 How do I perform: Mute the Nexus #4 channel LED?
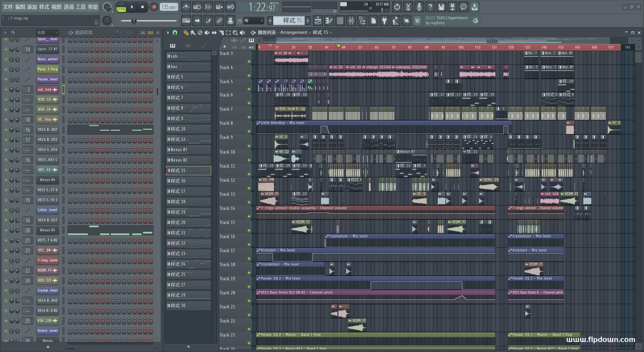[6, 180]
